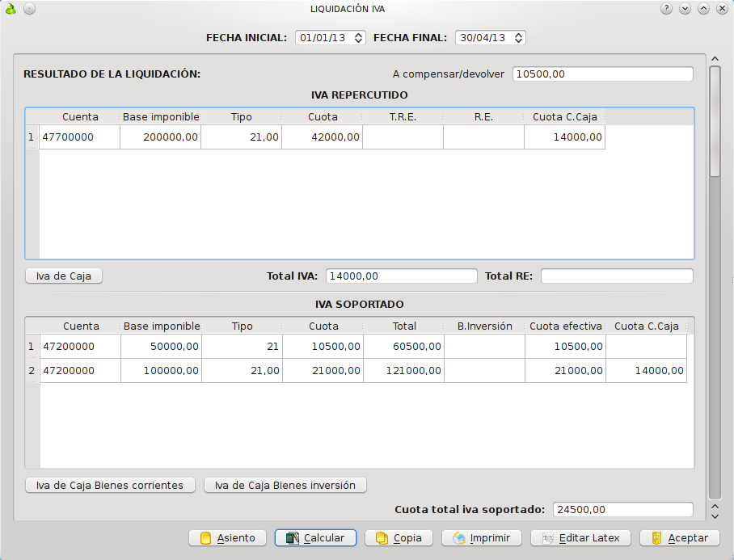Select row 1 header in IVA Repercutido
This screenshot has width=734, height=560.
pos(32,137)
